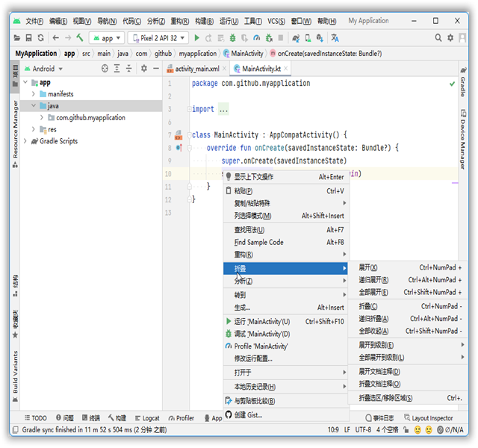The image size is (478, 448).
Task: Open the Logcat tool window
Action: click(x=147, y=418)
